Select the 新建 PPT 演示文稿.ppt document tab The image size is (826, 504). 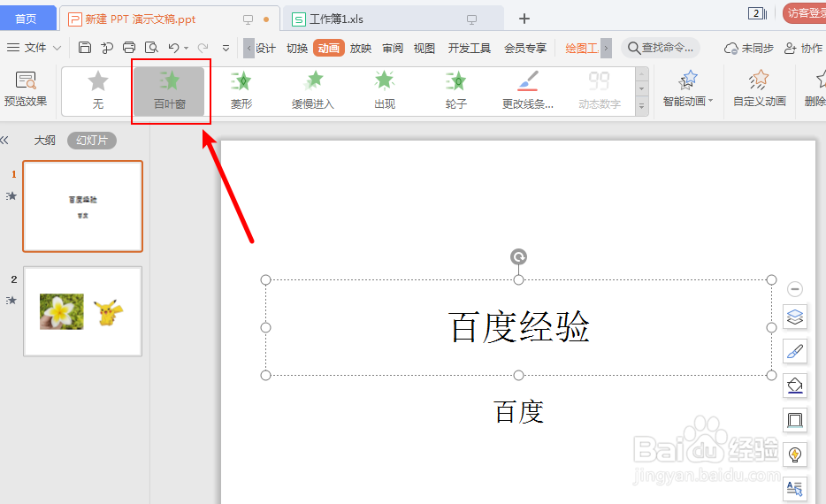click(x=170, y=19)
